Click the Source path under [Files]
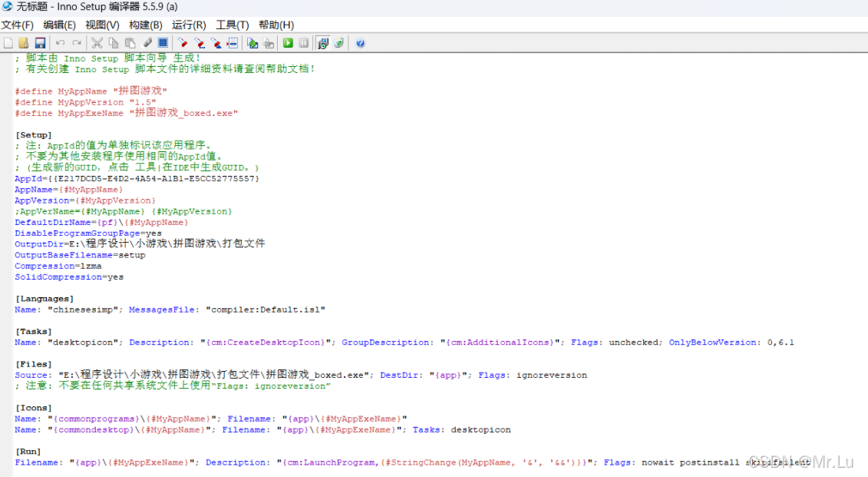 tap(214, 375)
